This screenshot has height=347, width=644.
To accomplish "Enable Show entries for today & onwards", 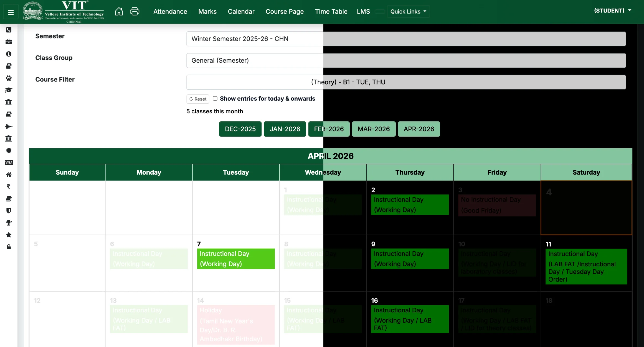I will [215, 98].
